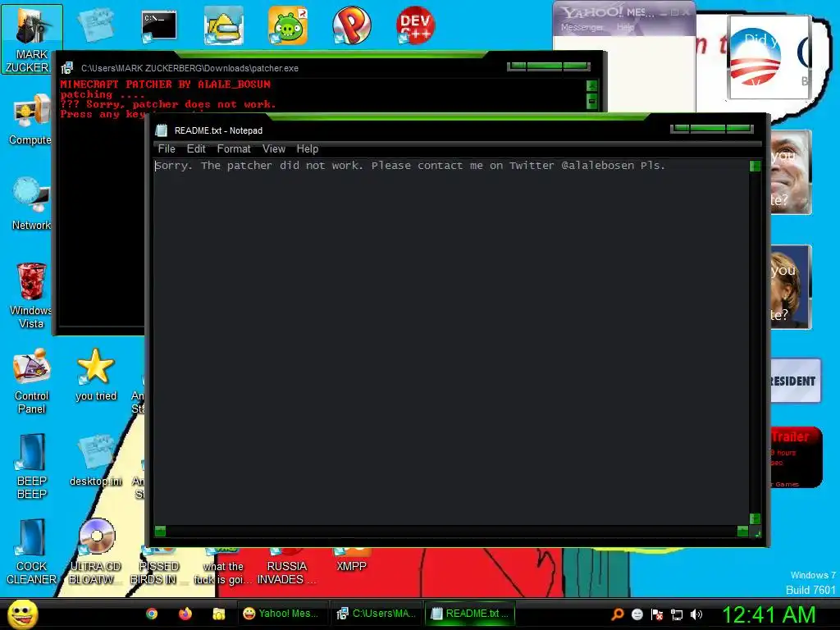Open the Control Panel desktop icon
The width and height of the screenshot is (840, 630).
pos(32,381)
